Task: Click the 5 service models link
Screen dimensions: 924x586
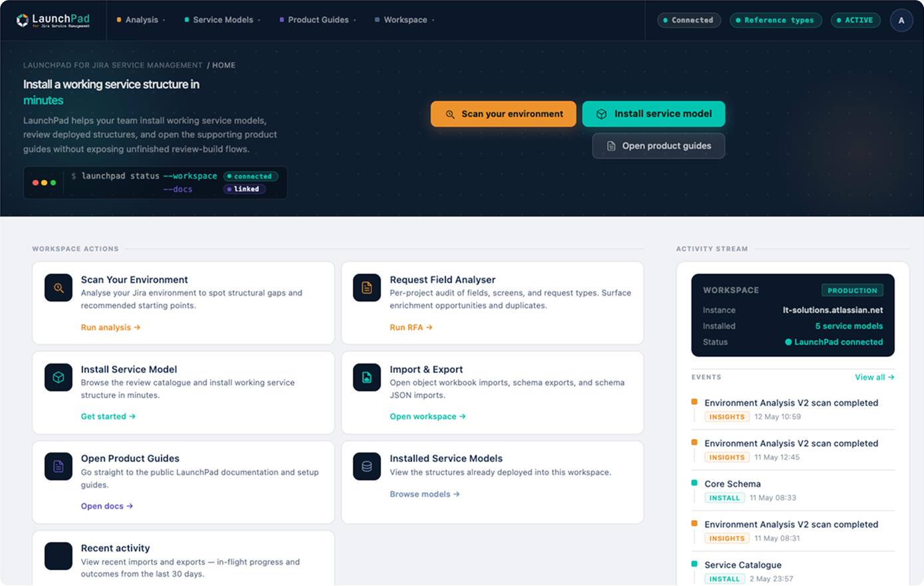Action: (x=849, y=326)
